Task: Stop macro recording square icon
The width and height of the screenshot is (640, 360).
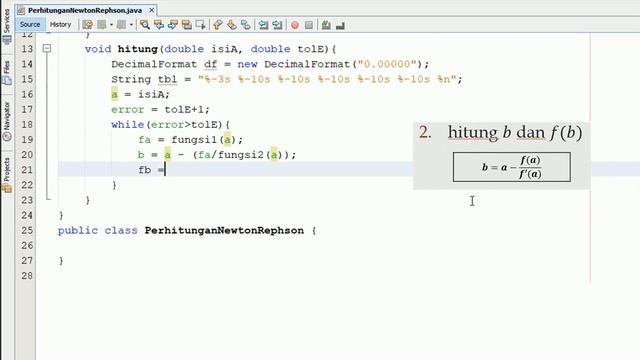Action: [x=309, y=25]
